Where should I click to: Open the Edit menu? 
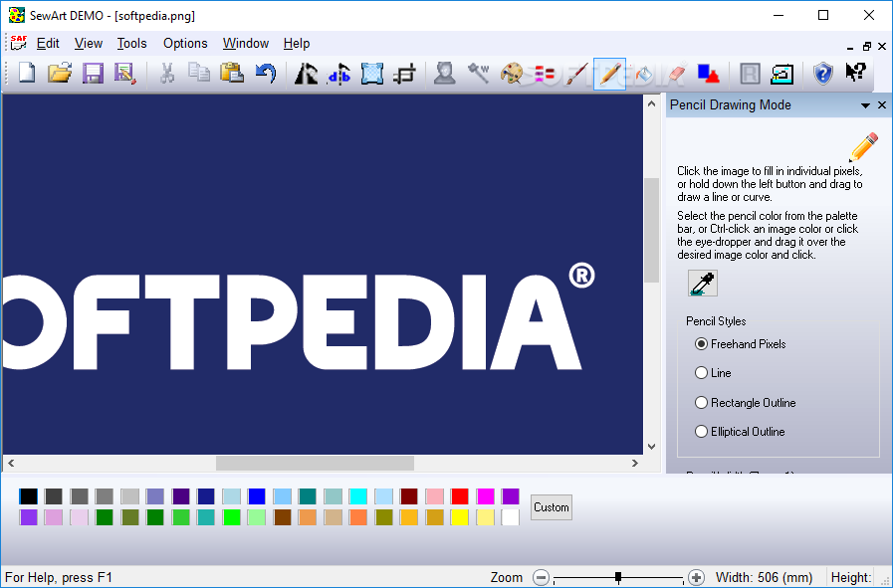pos(48,43)
